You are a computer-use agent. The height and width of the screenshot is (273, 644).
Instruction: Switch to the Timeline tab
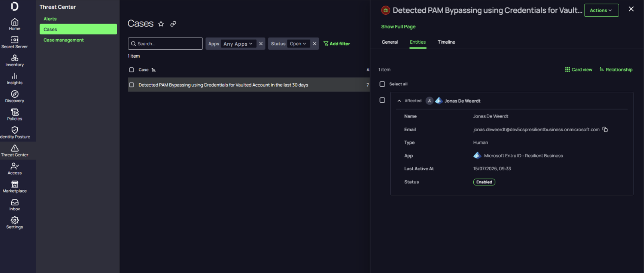[x=446, y=42]
